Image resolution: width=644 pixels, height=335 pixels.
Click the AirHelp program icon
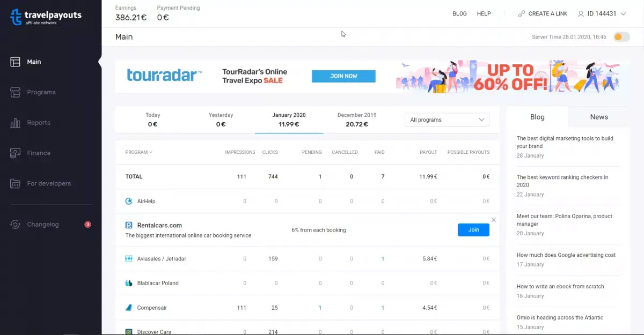point(129,202)
